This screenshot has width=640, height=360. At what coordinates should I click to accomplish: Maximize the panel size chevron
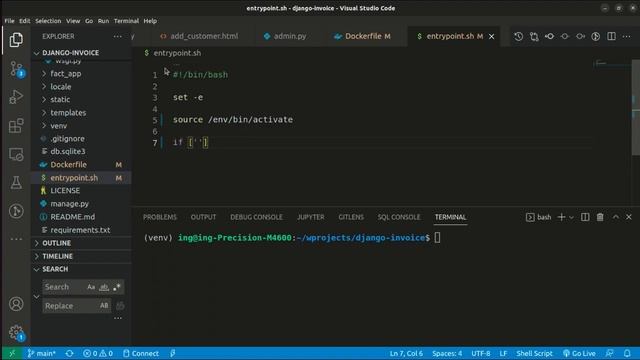pyautogui.click(x=616, y=217)
